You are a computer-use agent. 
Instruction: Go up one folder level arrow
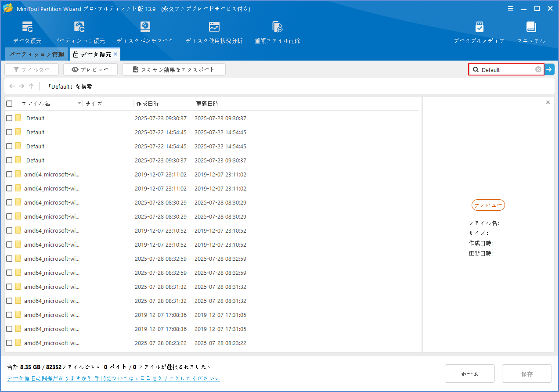pos(31,86)
